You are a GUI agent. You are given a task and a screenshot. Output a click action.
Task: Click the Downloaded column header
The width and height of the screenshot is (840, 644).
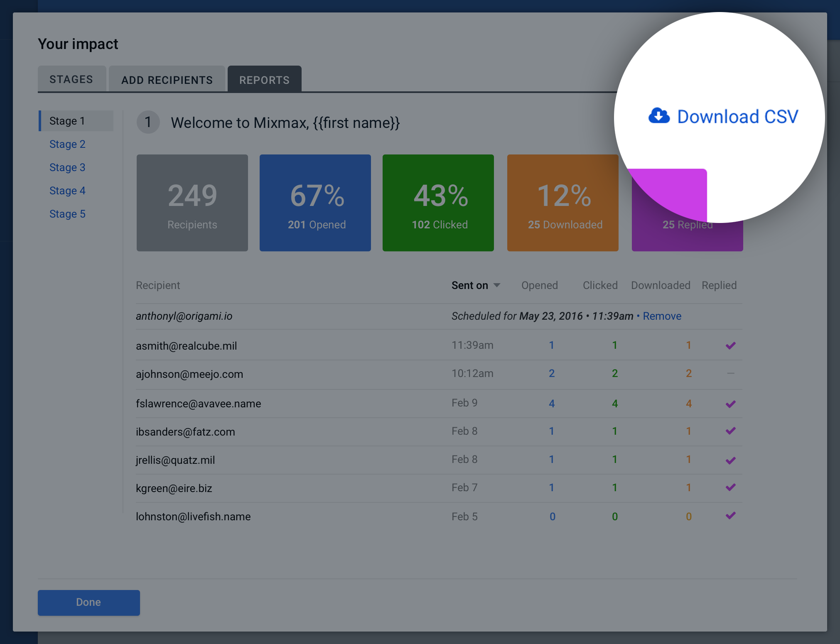pyautogui.click(x=661, y=285)
